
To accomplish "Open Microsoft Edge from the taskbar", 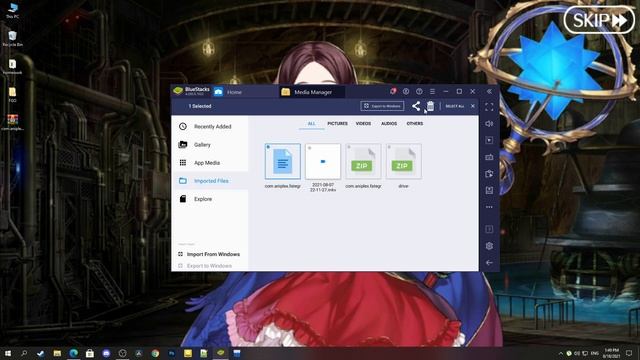I will point(73,353).
